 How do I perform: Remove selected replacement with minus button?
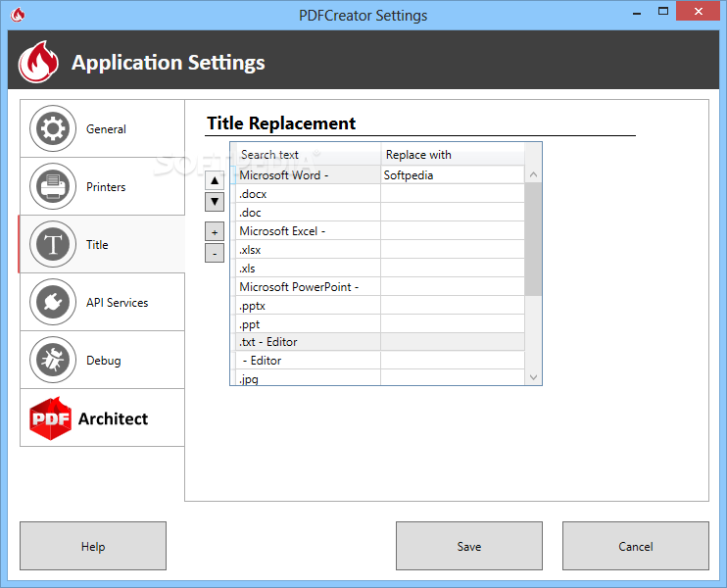215,253
